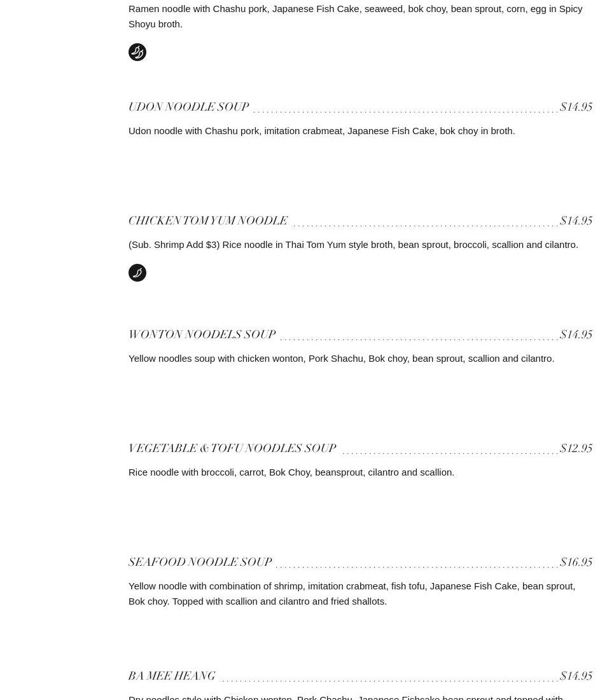Open the Seafood Noodle Soup item
Viewport: 614px width, 700px height.
[x=200, y=562]
